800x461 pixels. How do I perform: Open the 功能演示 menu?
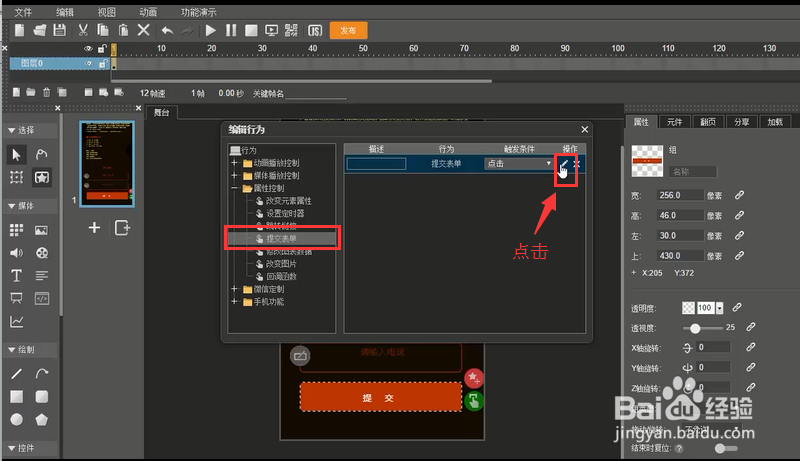(198, 12)
